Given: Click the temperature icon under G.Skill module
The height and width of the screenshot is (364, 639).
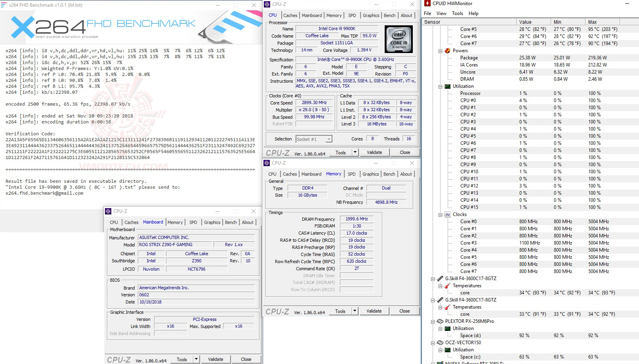Looking at the screenshot, I should pos(447,285).
